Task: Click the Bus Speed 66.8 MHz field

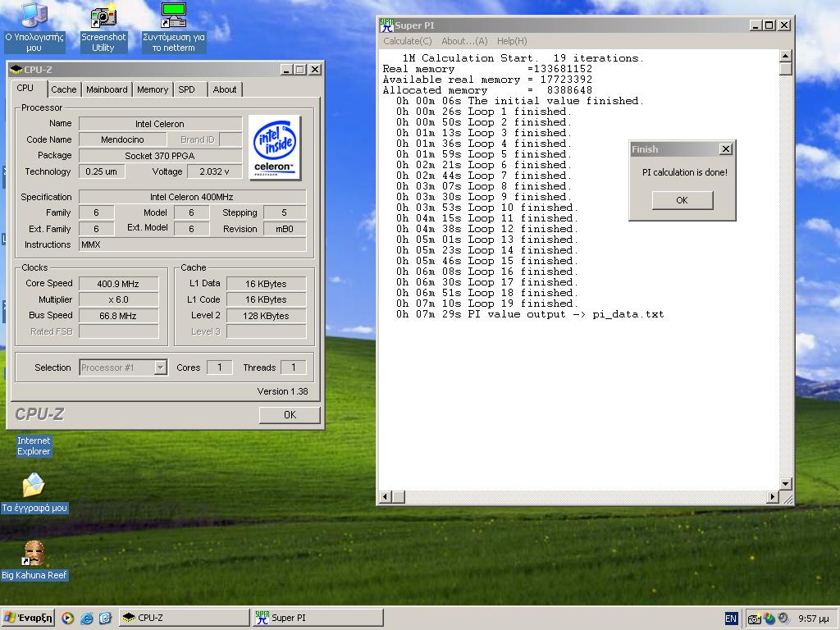Action: coord(118,316)
